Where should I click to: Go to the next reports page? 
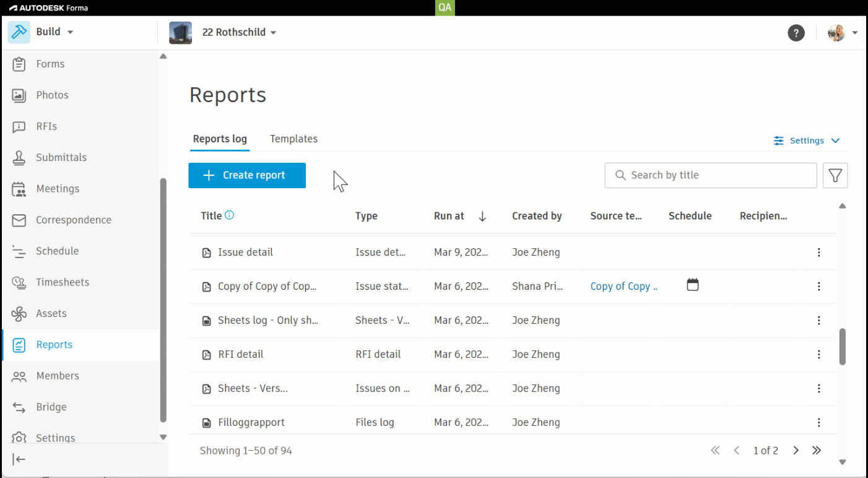coord(796,451)
